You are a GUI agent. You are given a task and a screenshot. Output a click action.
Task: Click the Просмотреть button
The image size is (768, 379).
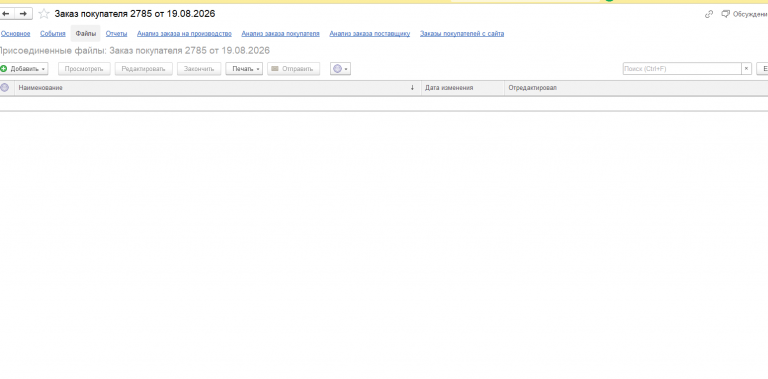coord(84,69)
